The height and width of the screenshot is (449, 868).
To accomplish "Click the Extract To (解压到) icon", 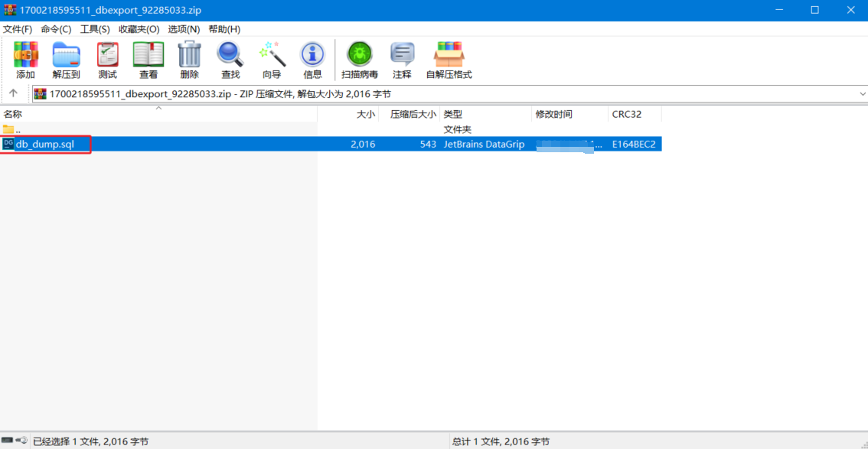I will pyautogui.click(x=67, y=54).
